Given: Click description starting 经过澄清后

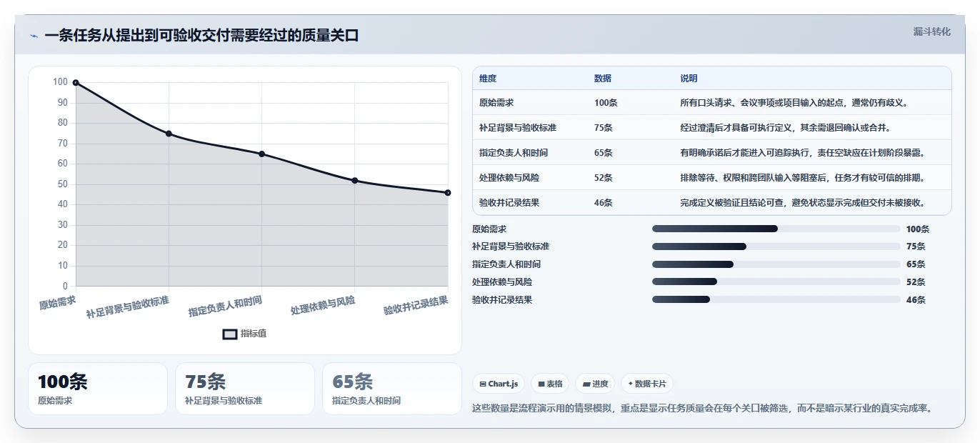Looking at the screenshot, I should tap(786, 128).
